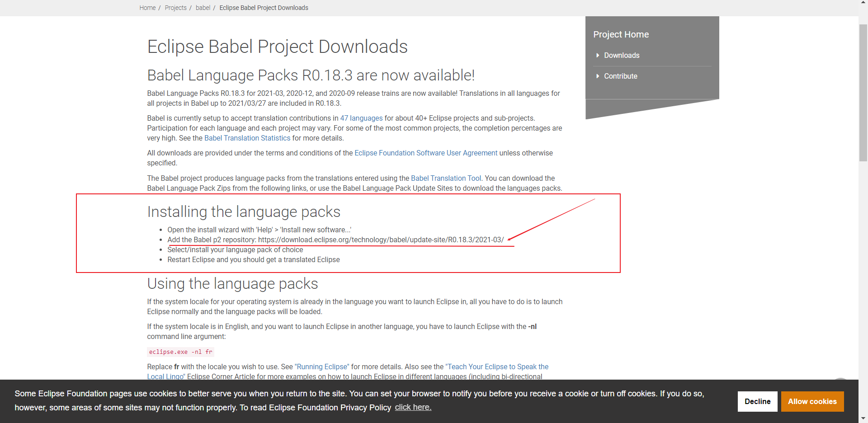Open Downloads in the Project Home sidebar
The height and width of the screenshot is (423, 868).
coord(622,55)
